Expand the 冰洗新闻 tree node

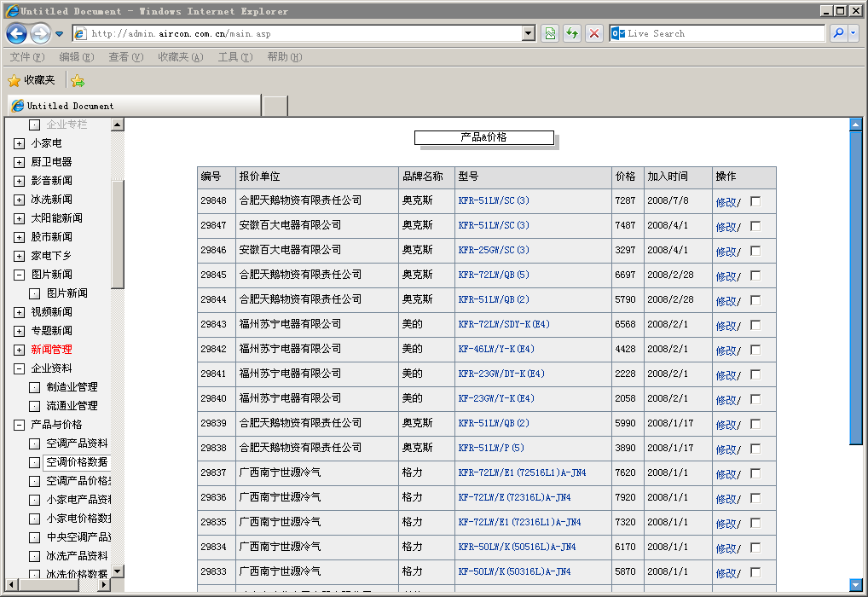19,200
